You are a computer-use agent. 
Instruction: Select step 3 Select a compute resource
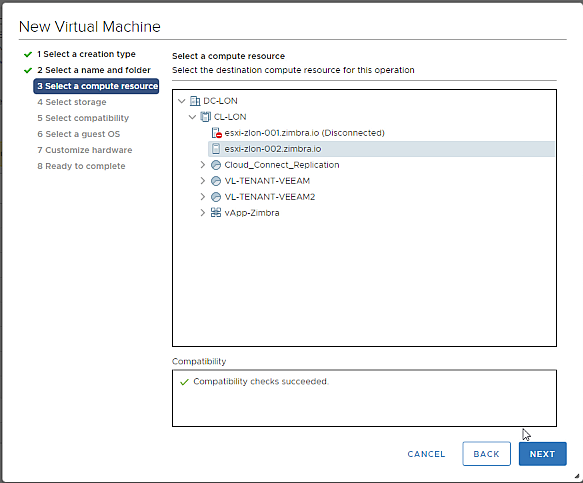(x=96, y=86)
